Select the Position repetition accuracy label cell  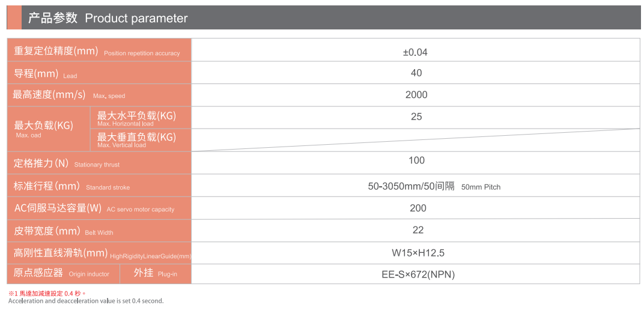click(99, 50)
